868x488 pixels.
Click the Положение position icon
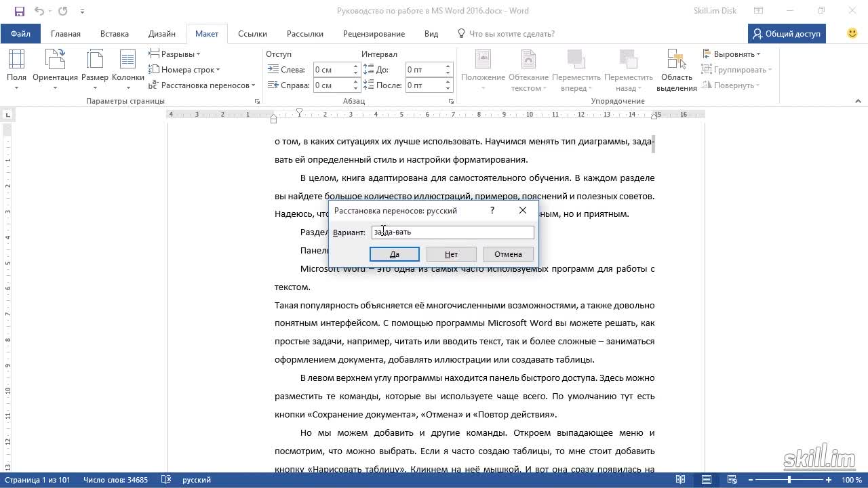tap(483, 70)
